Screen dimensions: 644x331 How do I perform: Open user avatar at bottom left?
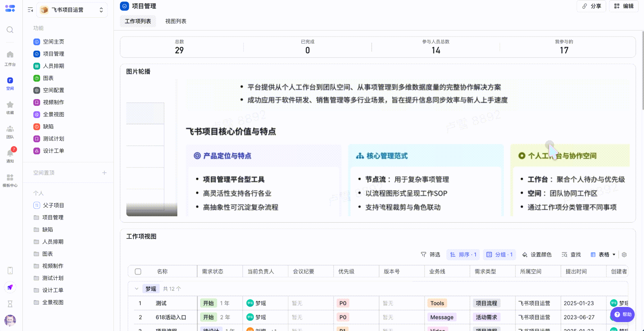click(10, 320)
